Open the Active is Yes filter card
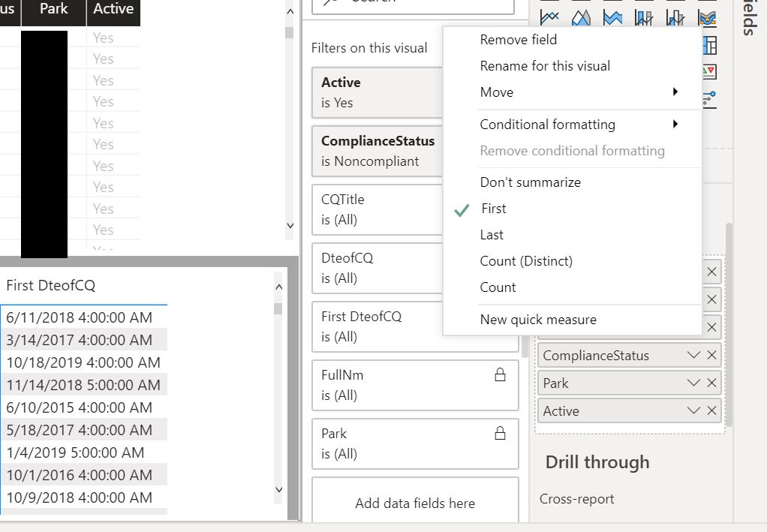This screenshot has width=767, height=532. click(377, 92)
